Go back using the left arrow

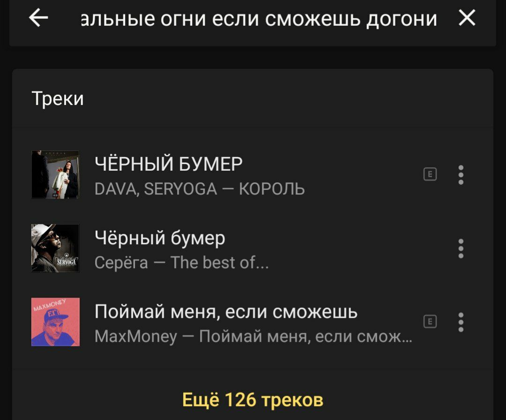tap(38, 18)
